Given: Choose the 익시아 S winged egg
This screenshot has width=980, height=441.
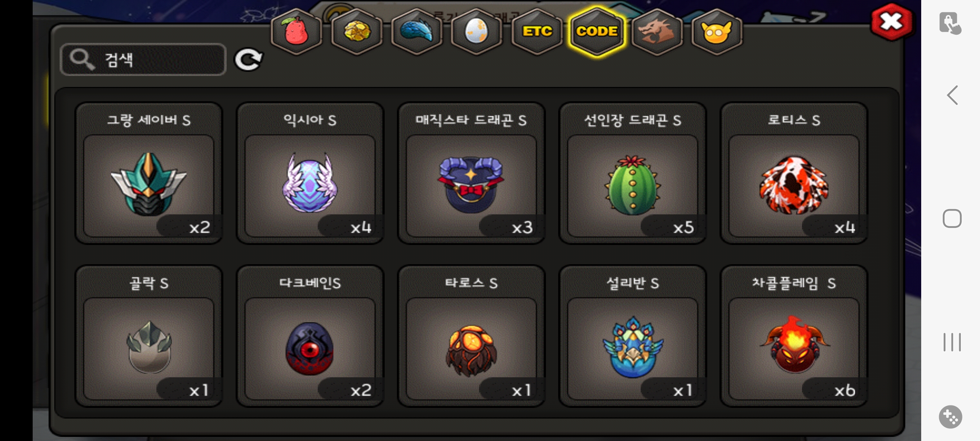Looking at the screenshot, I should [310, 173].
